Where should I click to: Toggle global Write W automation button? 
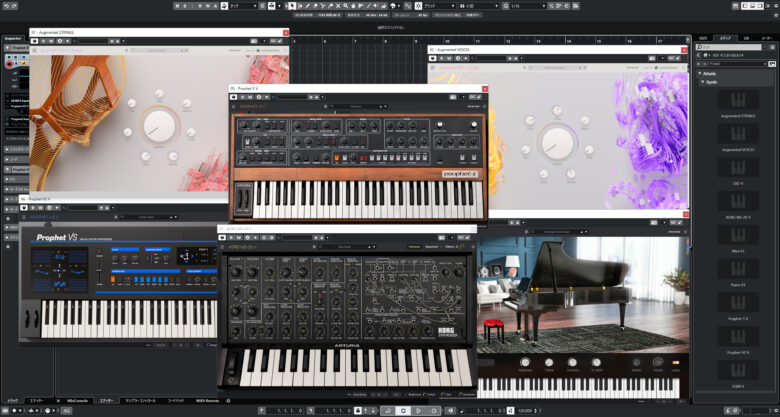click(207, 6)
